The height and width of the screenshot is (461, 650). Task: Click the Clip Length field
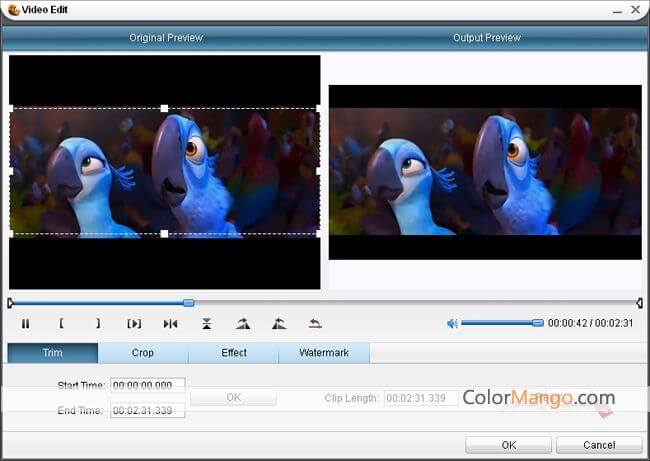click(421, 398)
